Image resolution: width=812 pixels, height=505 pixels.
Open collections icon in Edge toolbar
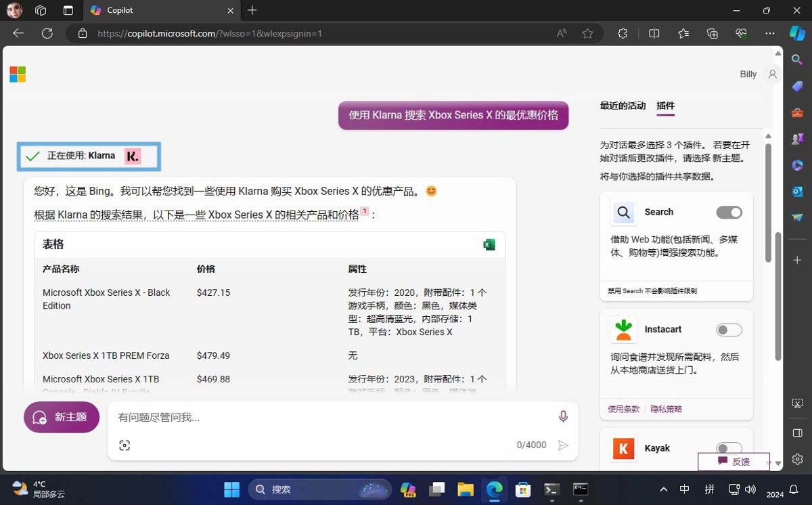712,33
